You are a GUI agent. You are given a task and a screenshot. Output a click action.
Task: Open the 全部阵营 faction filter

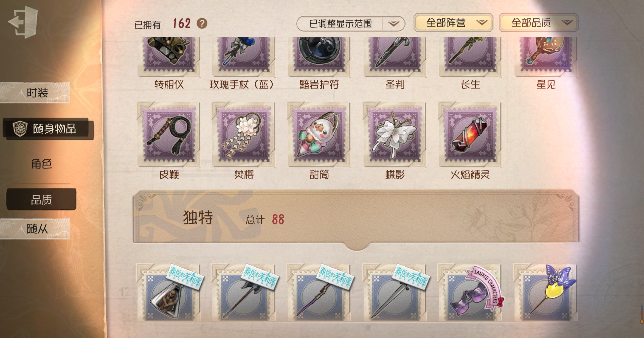[453, 23]
